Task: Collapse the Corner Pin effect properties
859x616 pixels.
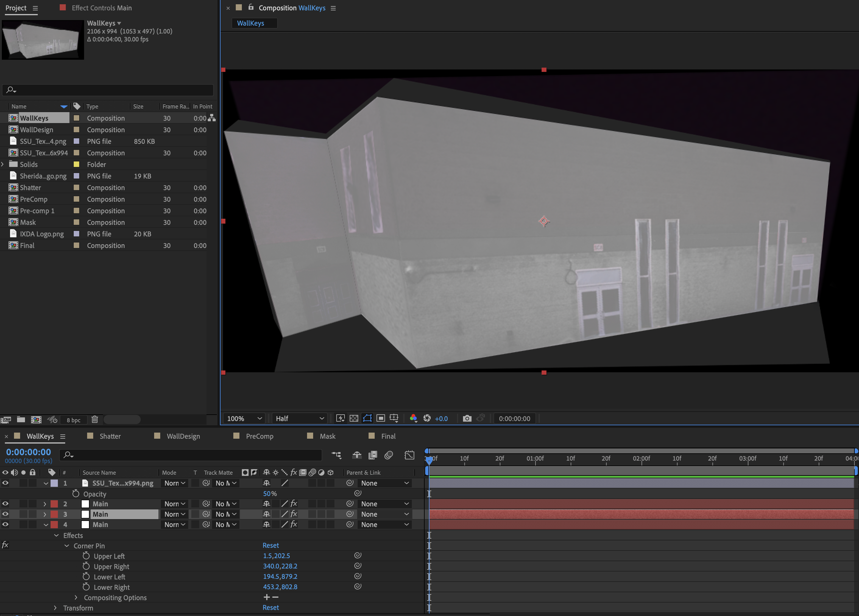Action: (67, 546)
